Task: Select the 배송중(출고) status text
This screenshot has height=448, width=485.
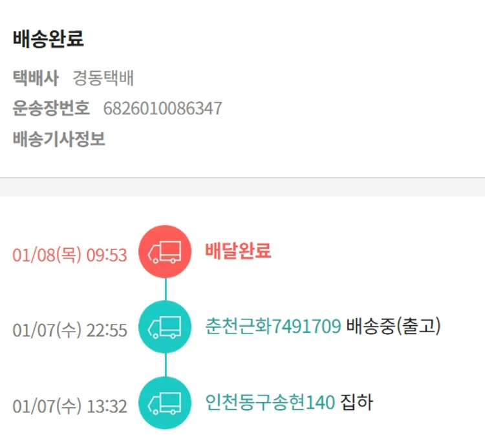Action: pos(394,326)
